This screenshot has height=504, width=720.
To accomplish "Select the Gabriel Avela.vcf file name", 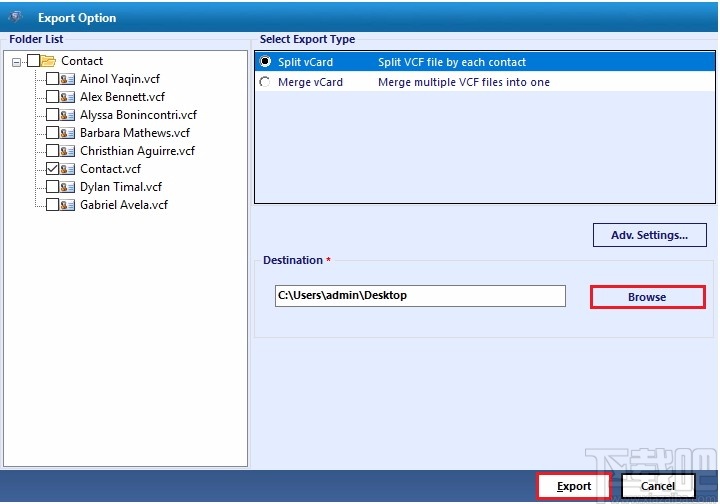I will coord(124,205).
